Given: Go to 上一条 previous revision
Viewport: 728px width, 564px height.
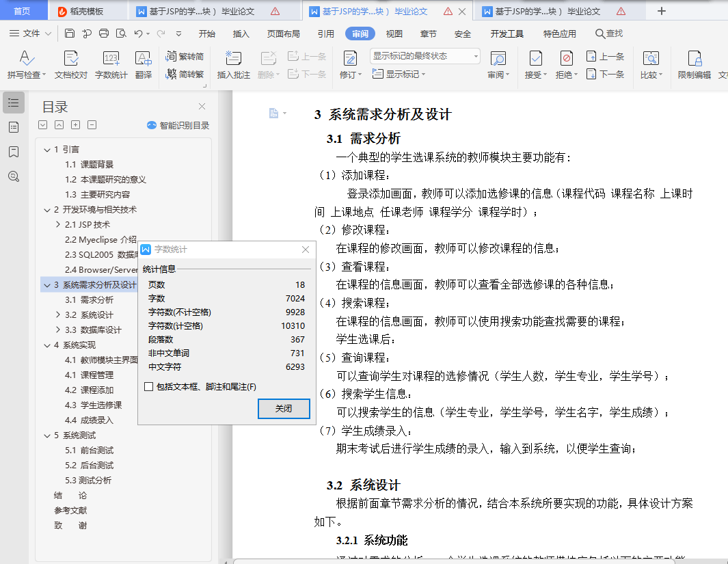Looking at the screenshot, I should [x=606, y=56].
